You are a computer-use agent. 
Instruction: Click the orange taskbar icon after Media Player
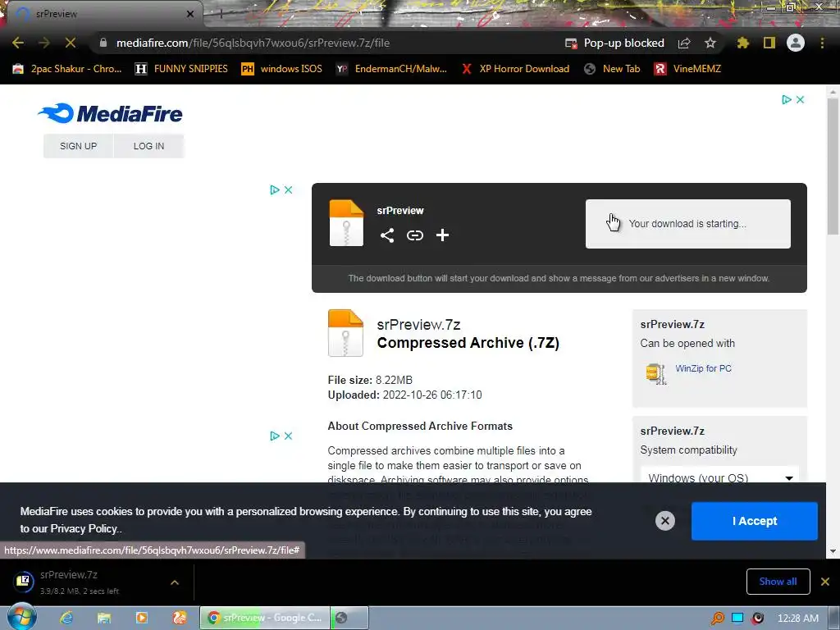(x=180, y=618)
